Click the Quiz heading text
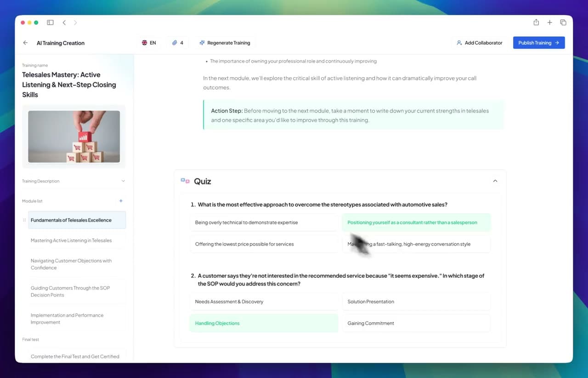The width and height of the screenshot is (588, 378). 203,181
